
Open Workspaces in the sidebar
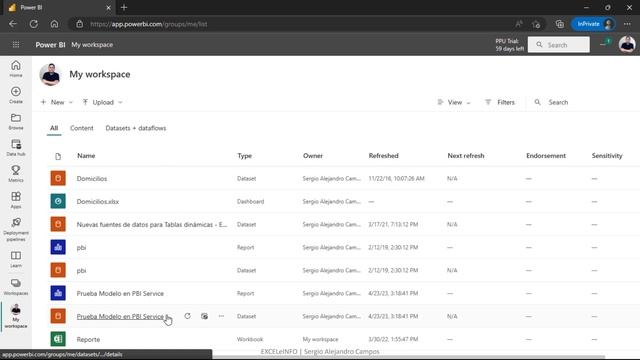click(x=16, y=287)
